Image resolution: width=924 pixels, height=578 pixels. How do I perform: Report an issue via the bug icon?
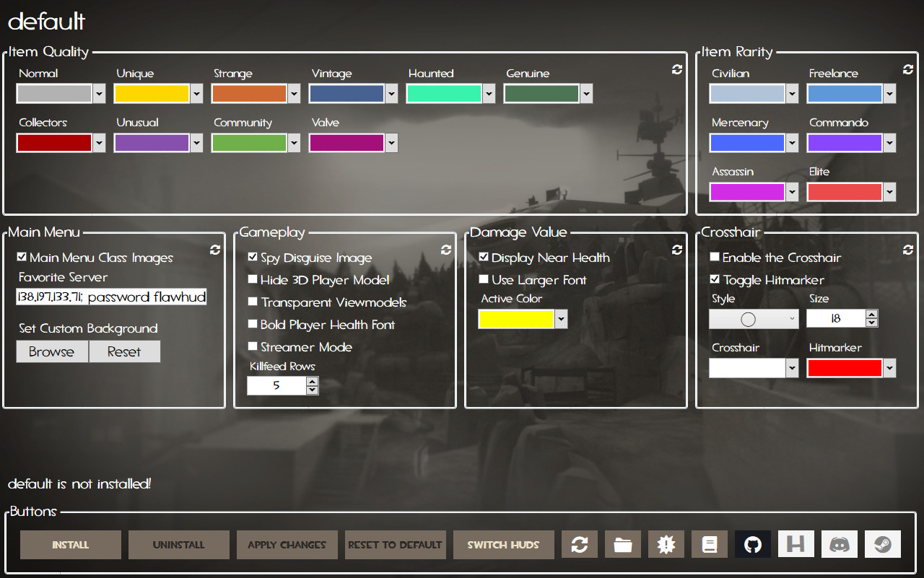pos(666,544)
